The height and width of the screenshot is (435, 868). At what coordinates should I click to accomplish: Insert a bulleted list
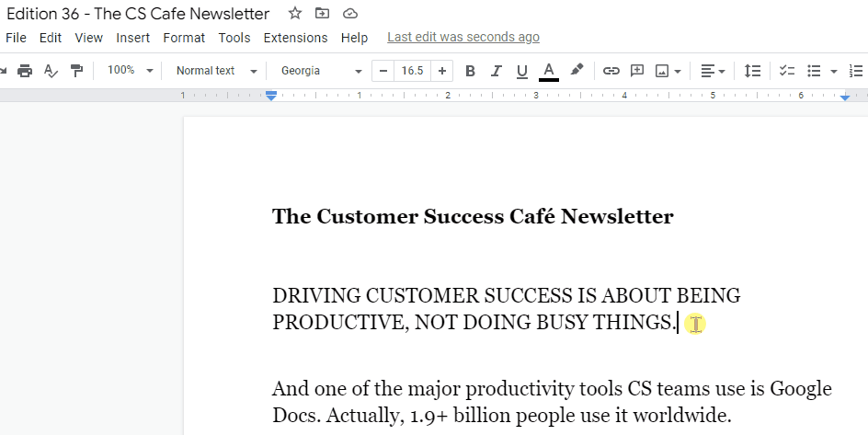coord(813,71)
